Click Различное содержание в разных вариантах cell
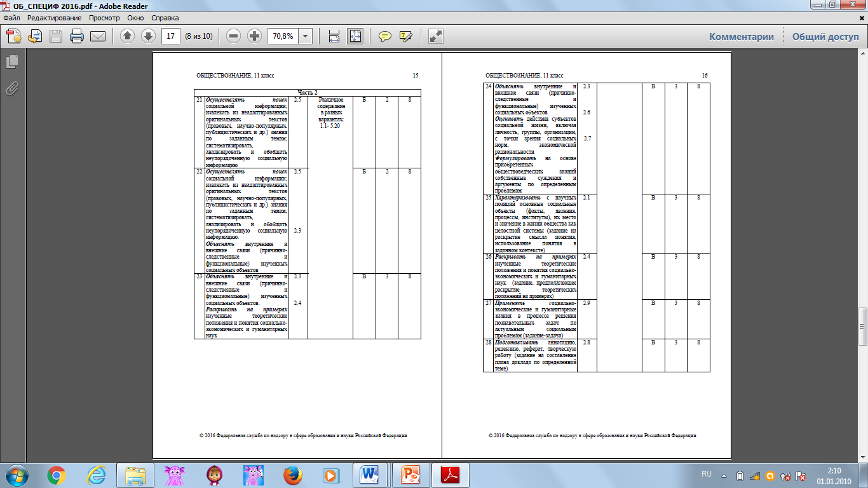The width and height of the screenshot is (868, 488). click(330, 113)
